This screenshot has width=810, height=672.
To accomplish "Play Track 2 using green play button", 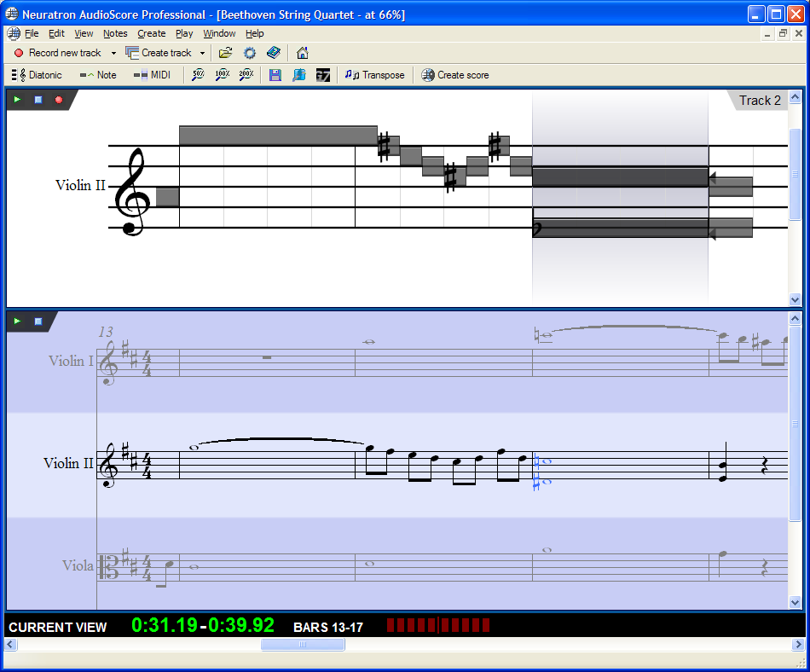I will pyautogui.click(x=17, y=100).
